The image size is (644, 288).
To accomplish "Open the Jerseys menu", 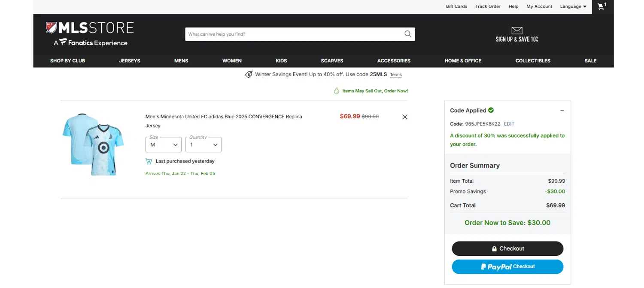I will (x=130, y=61).
